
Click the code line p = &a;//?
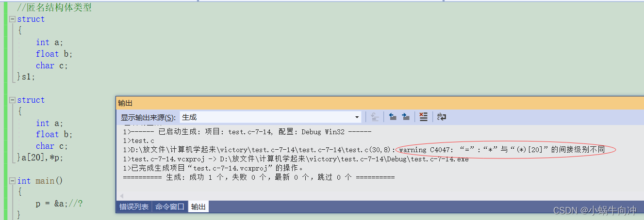[x=59, y=204]
